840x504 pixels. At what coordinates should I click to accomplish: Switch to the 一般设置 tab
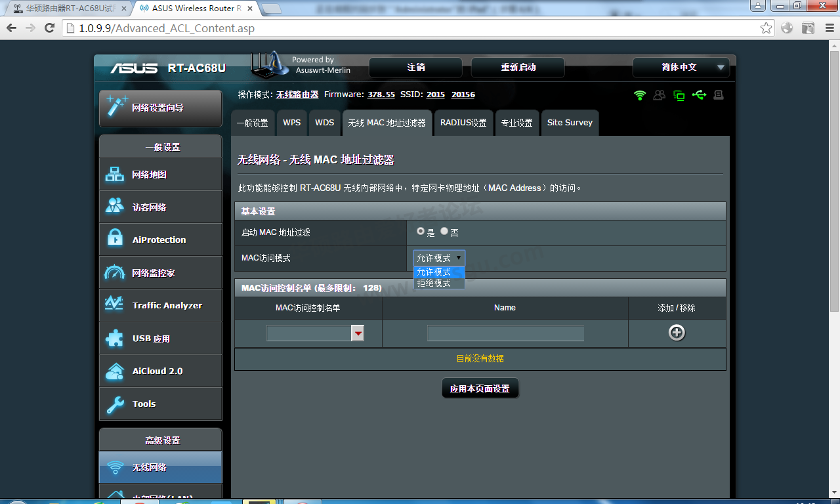coord(253,123)
